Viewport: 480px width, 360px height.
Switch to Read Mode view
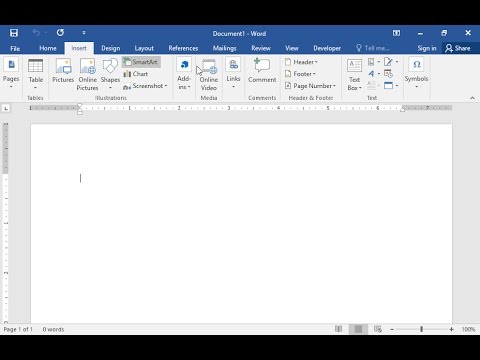338,329
